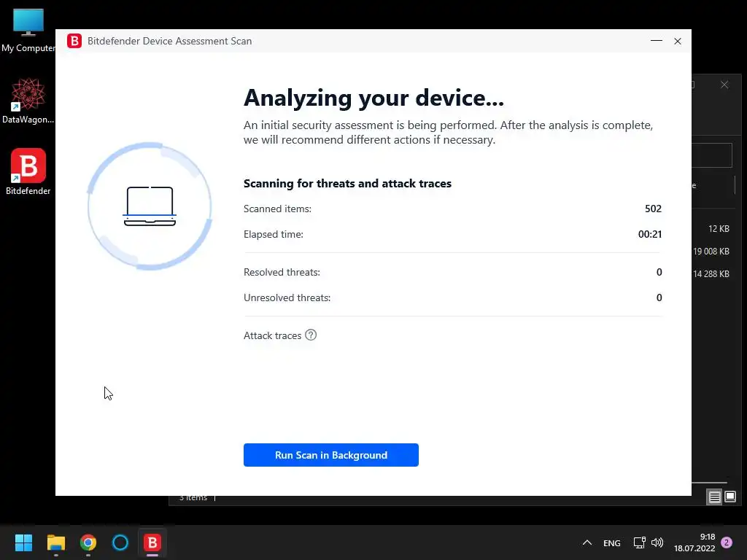Open notification badge showing 2
747x560 pixels.
727,542
